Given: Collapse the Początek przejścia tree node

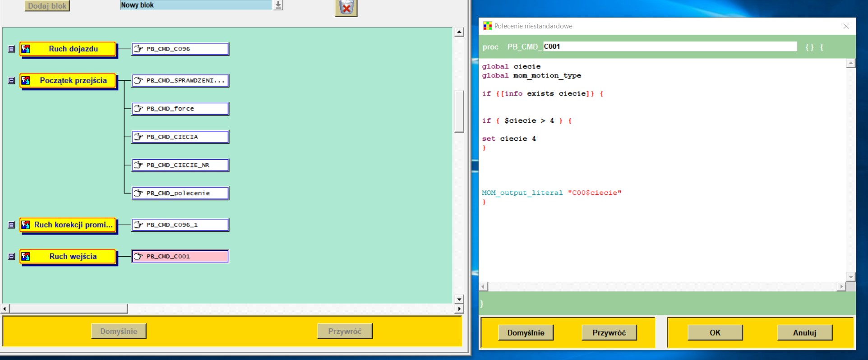Looking at the screenshot, I should point(12,80).
